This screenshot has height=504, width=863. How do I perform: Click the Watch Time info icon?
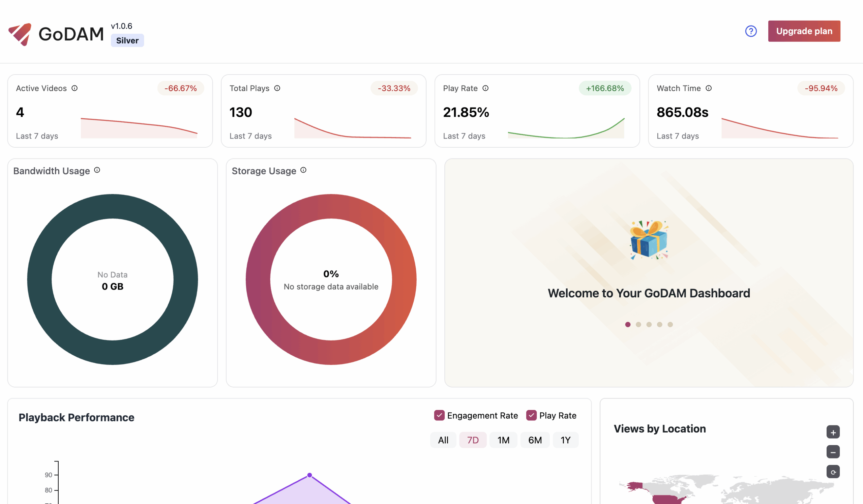click(x=709, y=88)
